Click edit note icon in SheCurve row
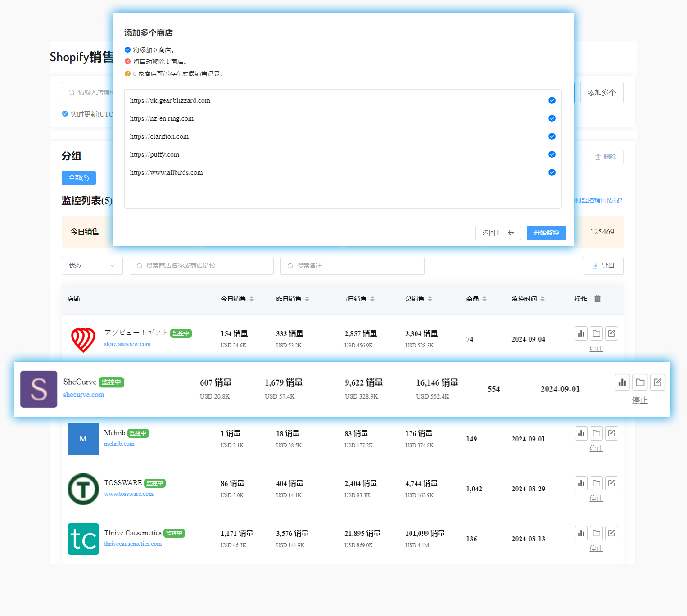 point(658,382)
